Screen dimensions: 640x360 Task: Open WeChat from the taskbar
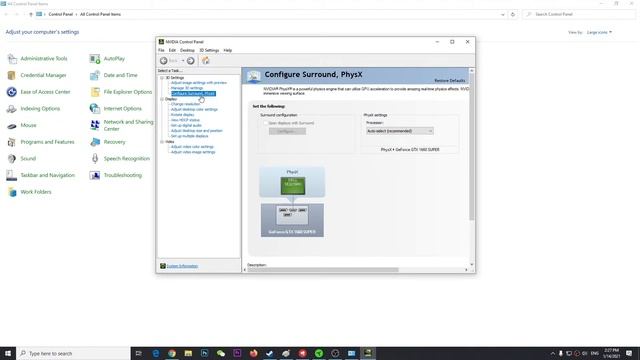221,353
